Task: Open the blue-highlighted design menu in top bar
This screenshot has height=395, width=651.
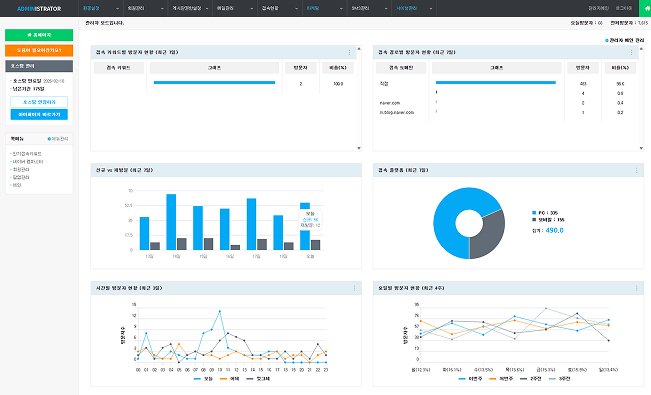Action: point(313,8)
